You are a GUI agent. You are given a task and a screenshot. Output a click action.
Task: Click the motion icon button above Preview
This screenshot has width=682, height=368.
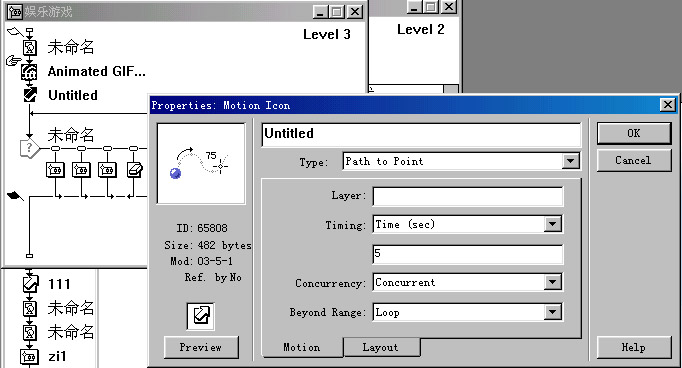click(201, 316)
